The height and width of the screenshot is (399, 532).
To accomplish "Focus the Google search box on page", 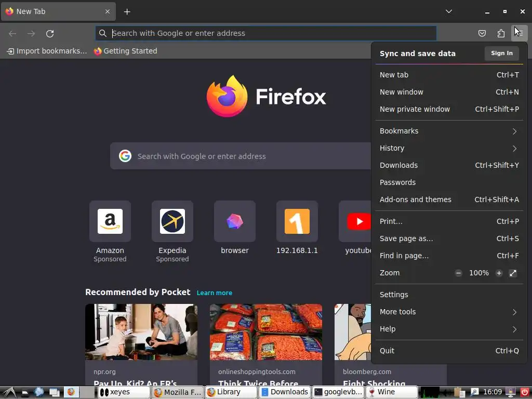I will 241,156.
